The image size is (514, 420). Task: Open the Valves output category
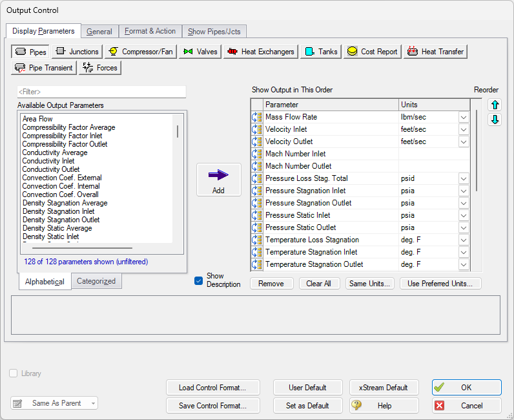tap(200, 52)
